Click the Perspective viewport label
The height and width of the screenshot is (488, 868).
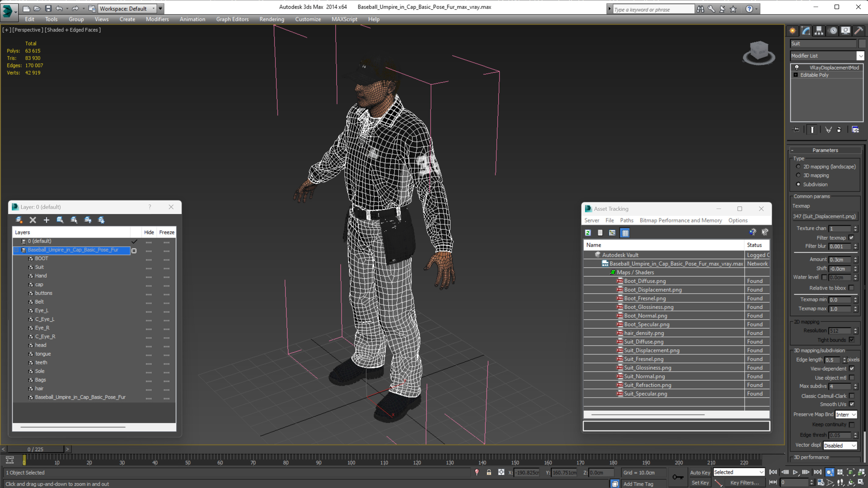[x=27, y=29]
